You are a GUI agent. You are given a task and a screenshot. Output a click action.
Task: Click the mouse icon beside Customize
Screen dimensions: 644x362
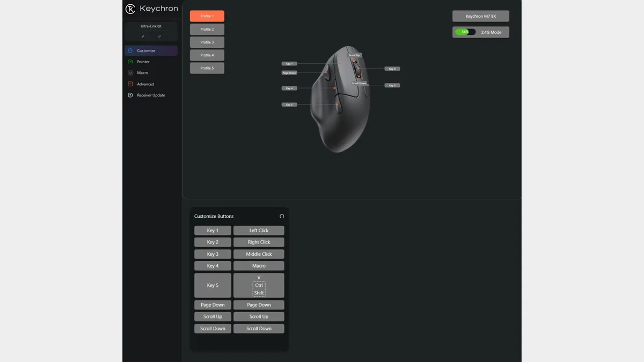point(130,50)
